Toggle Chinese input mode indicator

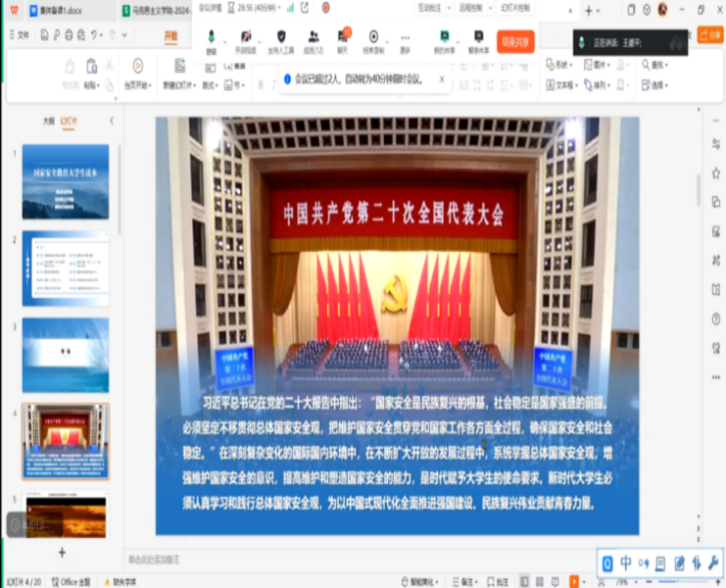coord(626,563)
